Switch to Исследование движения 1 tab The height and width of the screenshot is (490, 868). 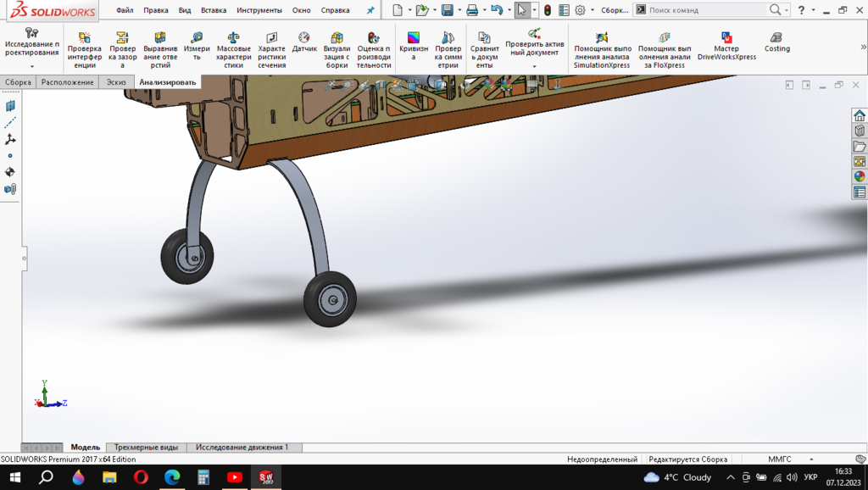pyautogui.click(x=242, y=447)
